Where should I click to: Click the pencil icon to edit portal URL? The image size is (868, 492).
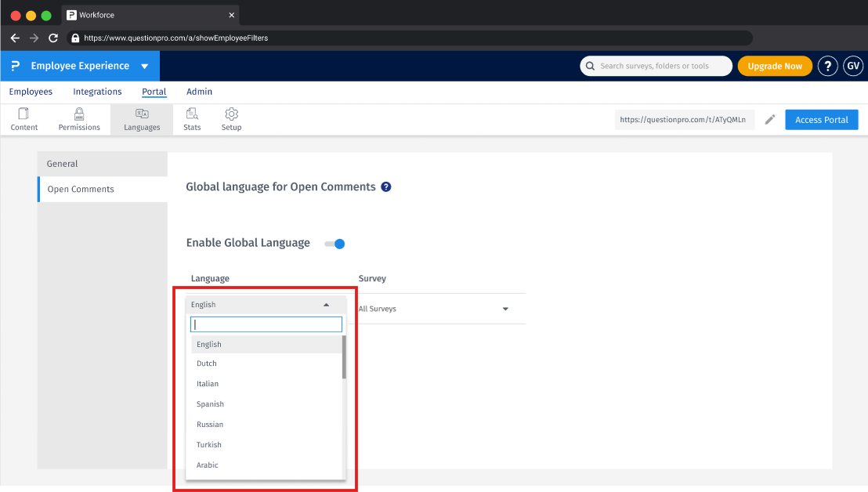770,120
